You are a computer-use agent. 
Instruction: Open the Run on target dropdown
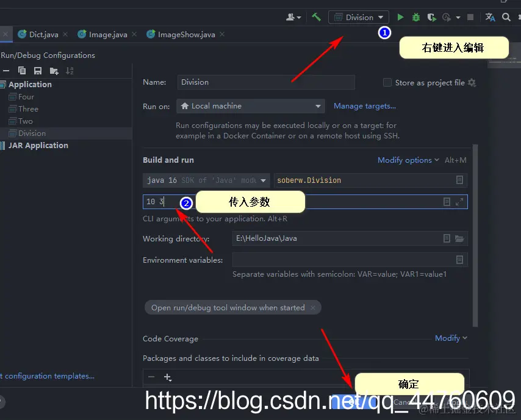coord(250,105)
